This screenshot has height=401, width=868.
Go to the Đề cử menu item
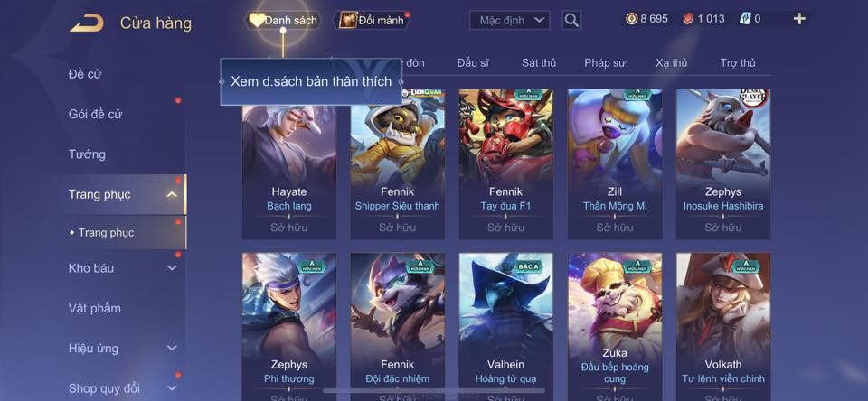pyautogui.click(x=85, y=74)
